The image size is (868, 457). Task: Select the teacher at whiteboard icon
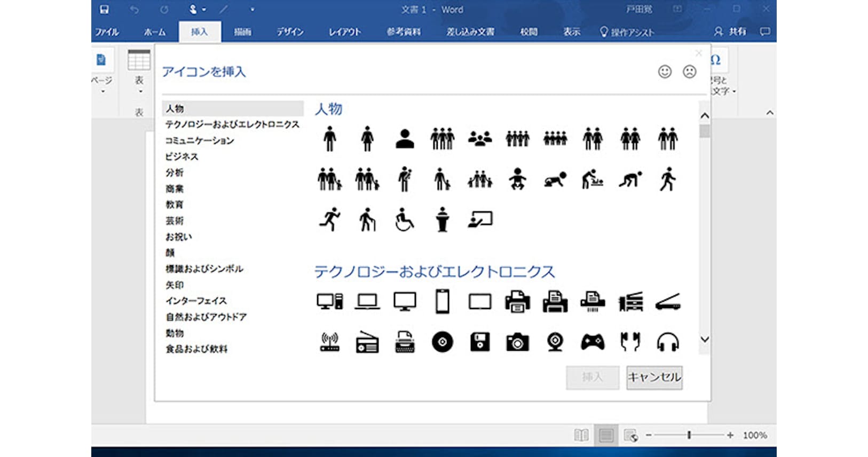[480, 219]
